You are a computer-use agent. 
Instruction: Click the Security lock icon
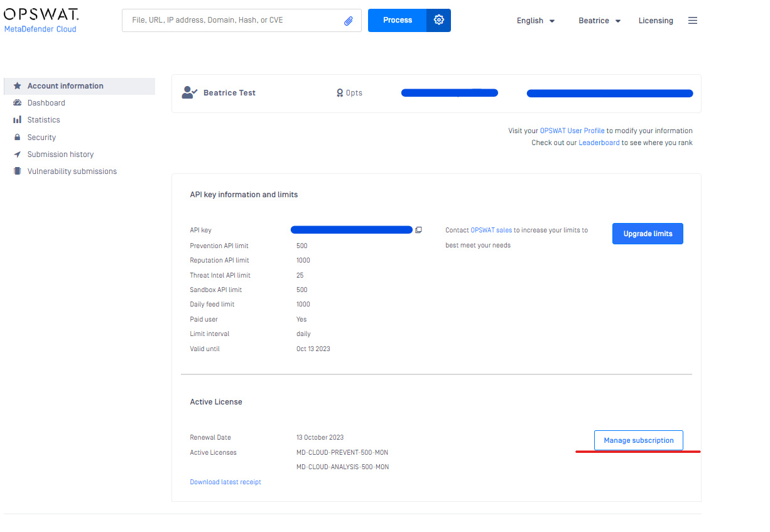[18, 138]
